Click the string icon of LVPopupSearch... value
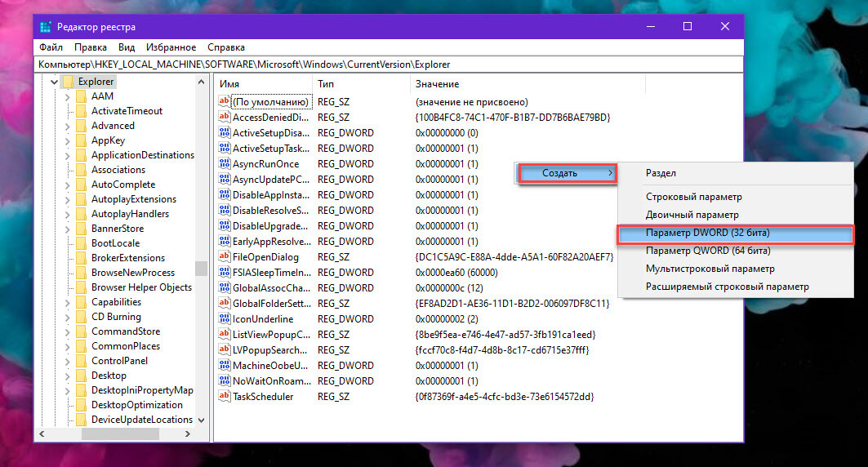This screenshot has width=868, height=467. coord(225,349)
